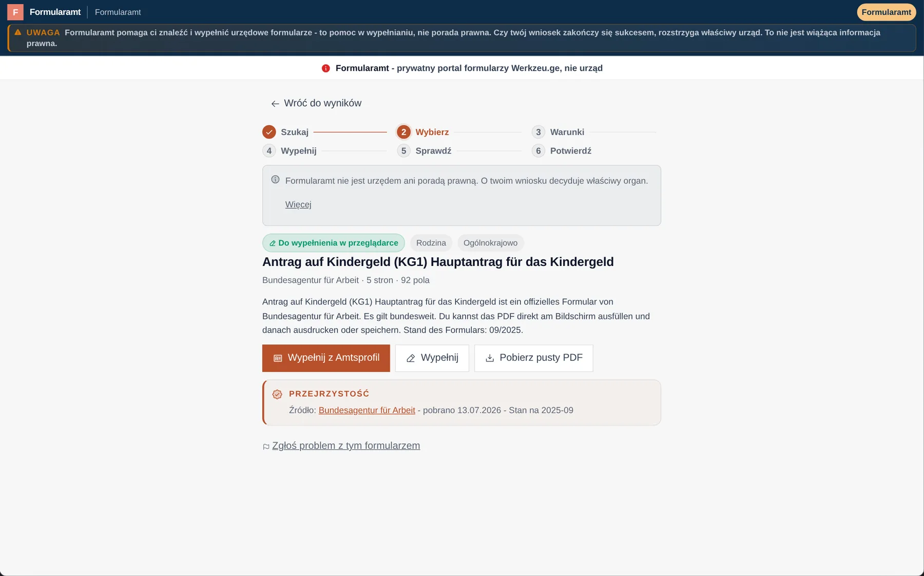Click the '5 stron · 92 pola' metadata text
The image size is (924, 576).
point(398,280)
